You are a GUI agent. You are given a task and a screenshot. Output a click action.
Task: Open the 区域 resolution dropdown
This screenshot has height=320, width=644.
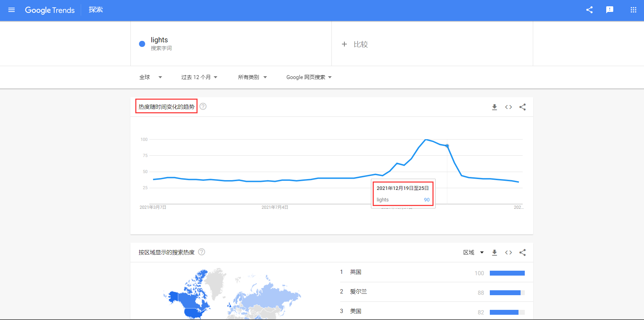(x=473, y=253)
